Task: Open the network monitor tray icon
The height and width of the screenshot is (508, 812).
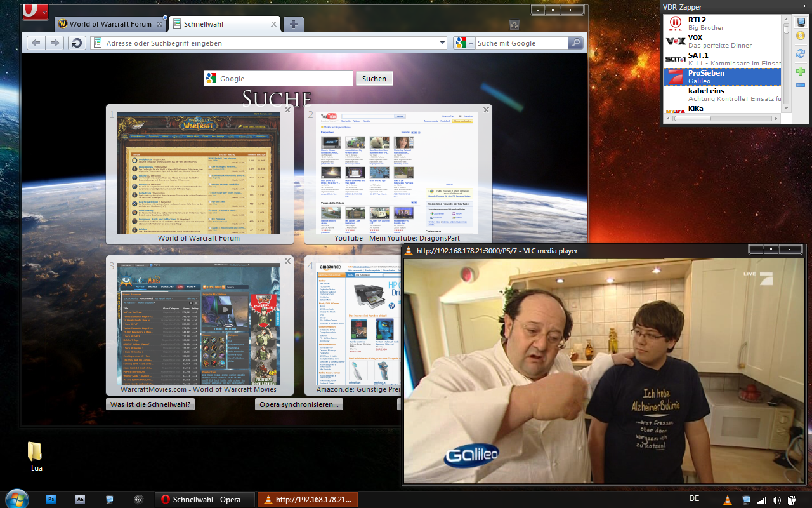Action: pos(746,500)
